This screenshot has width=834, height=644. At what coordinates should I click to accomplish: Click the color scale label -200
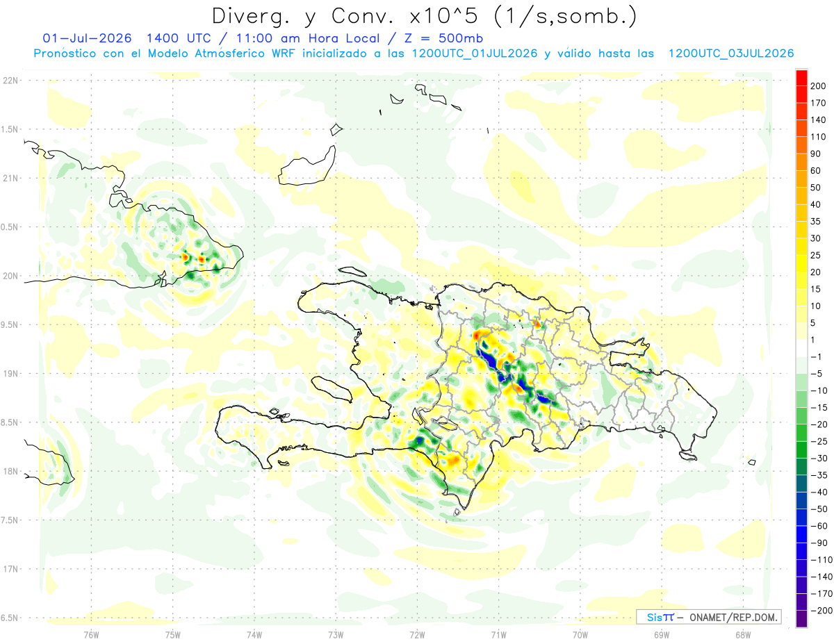pyautogui.click(x=821, y=611)
